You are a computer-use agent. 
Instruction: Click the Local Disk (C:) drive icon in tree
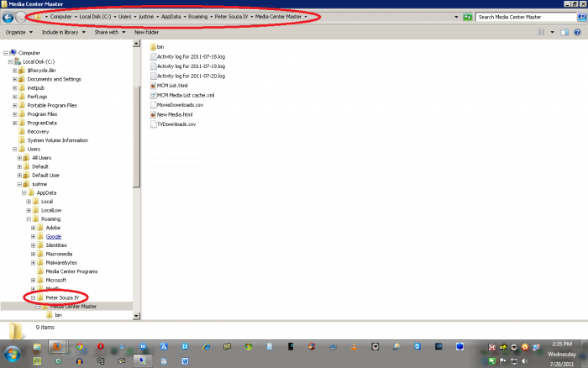point(18,61)
